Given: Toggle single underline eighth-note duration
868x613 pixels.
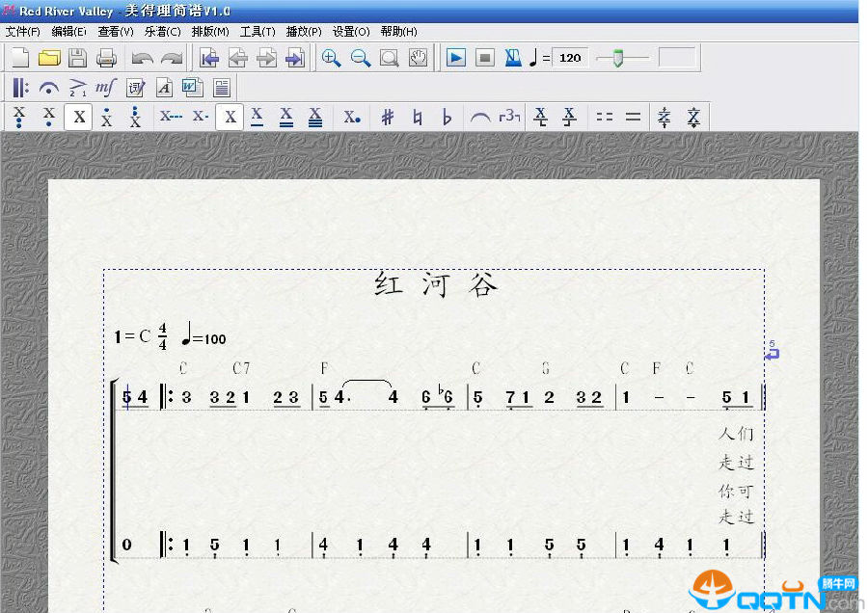Looking at the screenshot, I should click(258, 118).
